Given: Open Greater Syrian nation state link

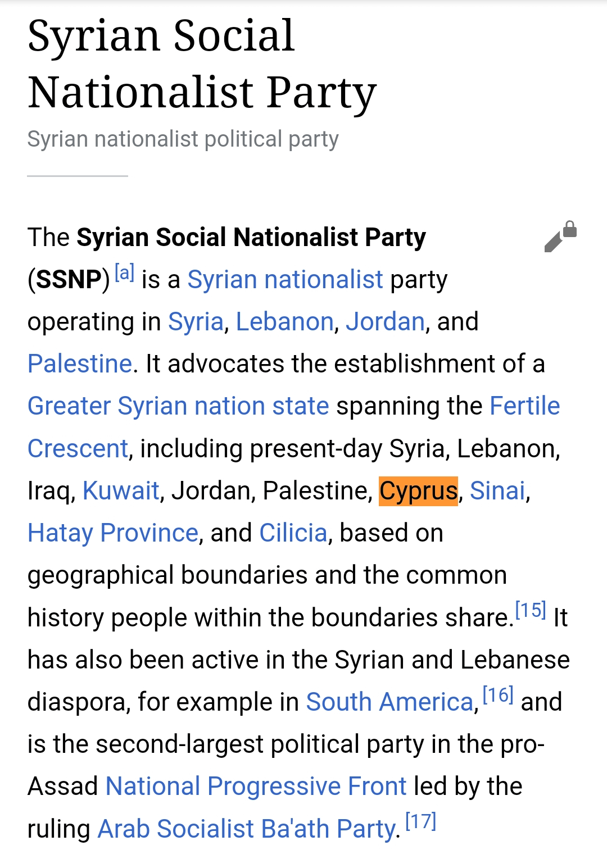Looking at the screenshot, I should point(178,406).
